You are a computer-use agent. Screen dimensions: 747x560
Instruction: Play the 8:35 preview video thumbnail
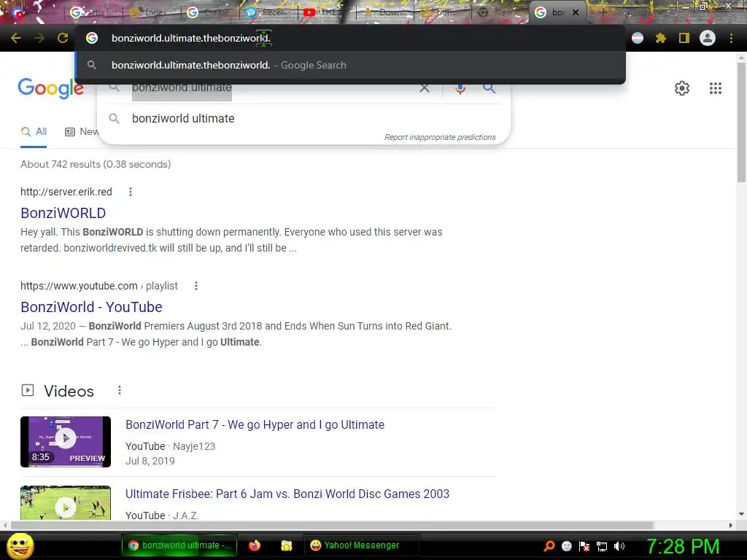click(x=66, y=441)
